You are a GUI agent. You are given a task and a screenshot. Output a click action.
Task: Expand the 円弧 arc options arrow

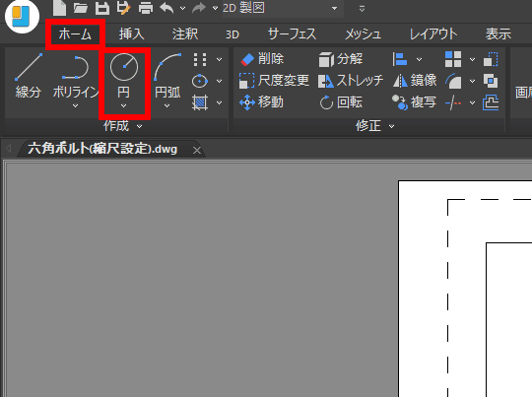166,106
